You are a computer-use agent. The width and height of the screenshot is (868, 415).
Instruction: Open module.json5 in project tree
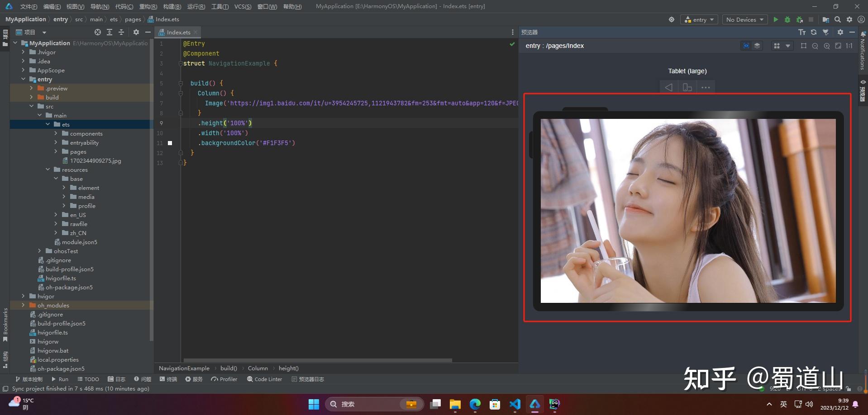click(79, 242)
